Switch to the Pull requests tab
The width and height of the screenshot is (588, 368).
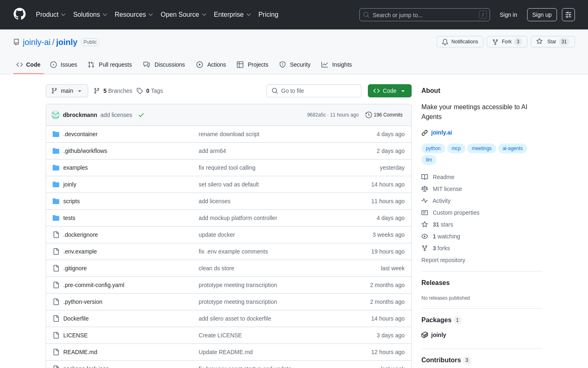click(110, 65)
